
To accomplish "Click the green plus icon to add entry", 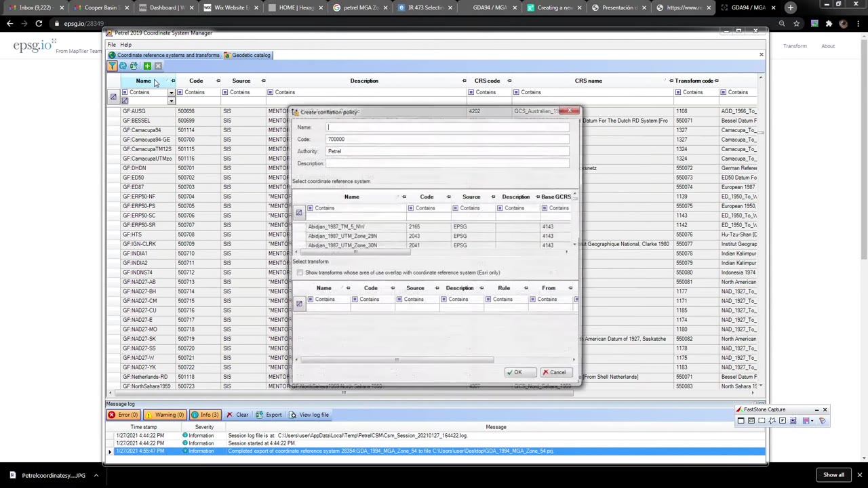I will coord(146,65).
